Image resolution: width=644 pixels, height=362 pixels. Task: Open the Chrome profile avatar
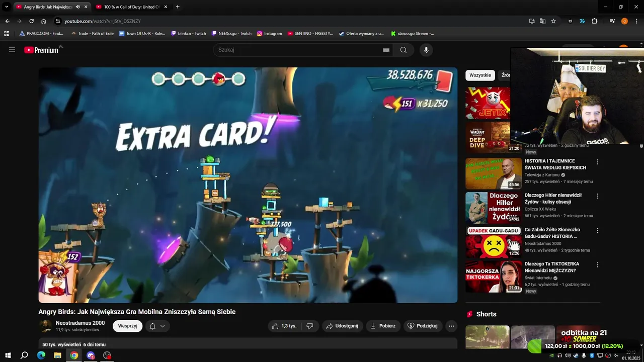tap(624, 21)
